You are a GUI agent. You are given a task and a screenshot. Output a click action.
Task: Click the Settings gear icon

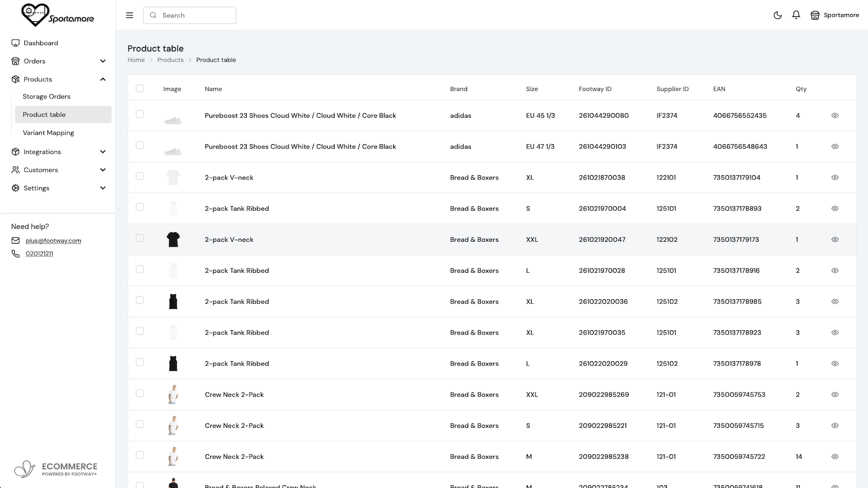click(x=16, y=188)
